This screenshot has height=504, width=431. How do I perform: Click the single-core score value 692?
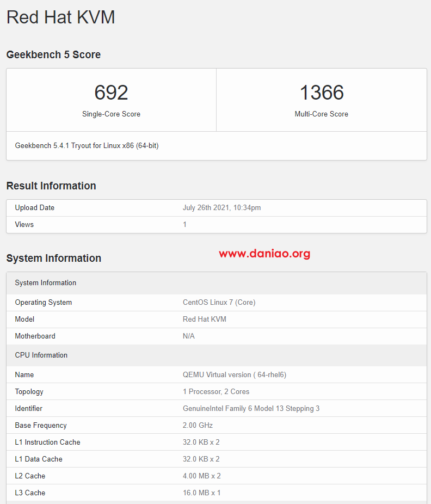click(x=111, y=93)
